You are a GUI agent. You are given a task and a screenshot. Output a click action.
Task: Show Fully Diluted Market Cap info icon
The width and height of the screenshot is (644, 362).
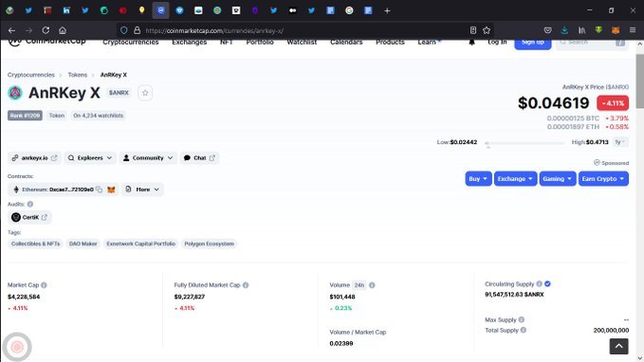246,285
